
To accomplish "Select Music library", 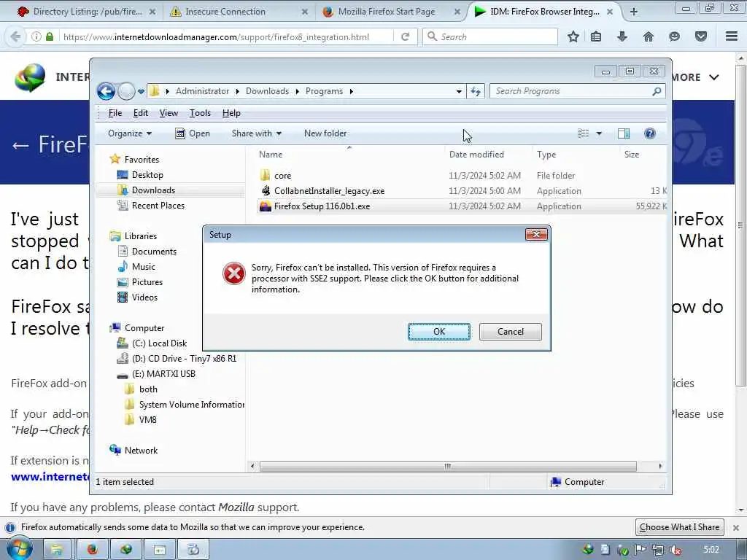I will [144, 267].
